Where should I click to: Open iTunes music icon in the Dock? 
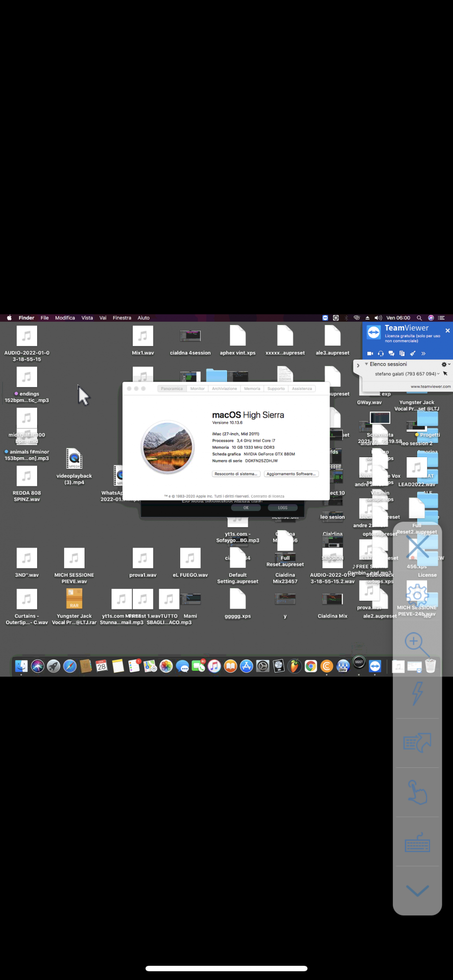(214, 666)
